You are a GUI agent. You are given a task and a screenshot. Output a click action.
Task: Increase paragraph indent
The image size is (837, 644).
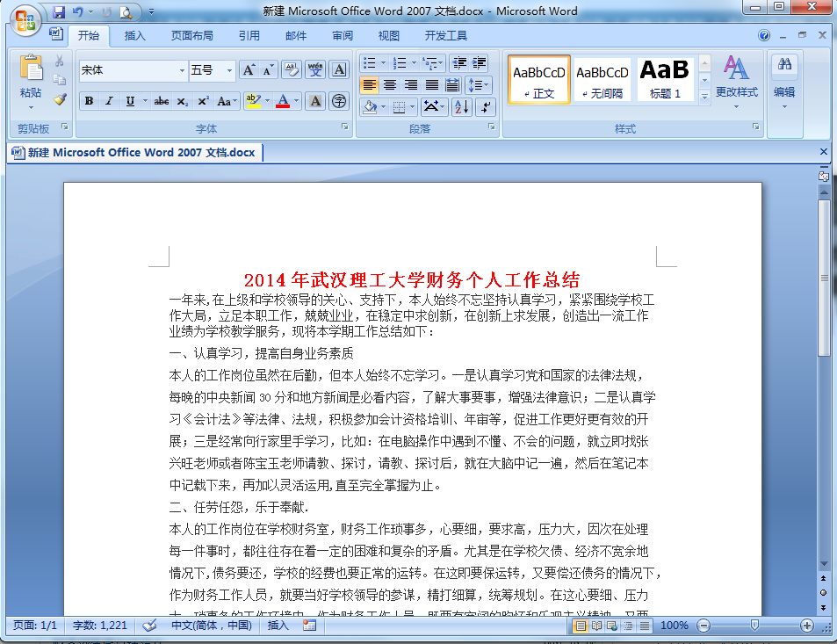click(479, 63)
